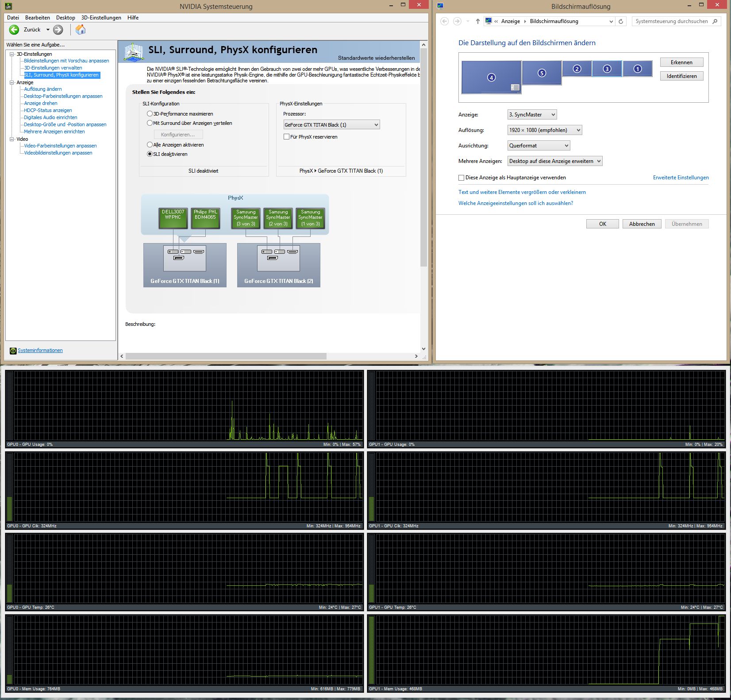Check Diese Anzeige als Hauptanzeige verwenden
The height and width of the screenshot is (700, 731).
[461, 177]
